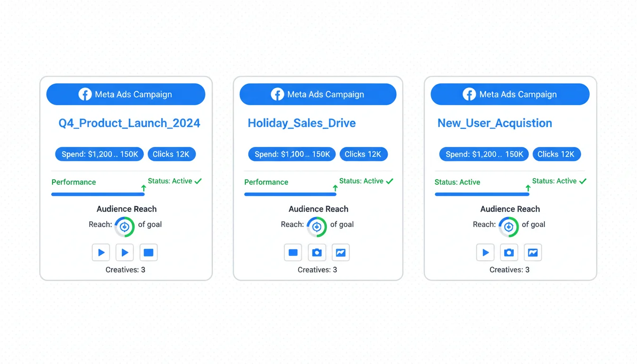This screenshot has height=364, width=637.
Task: Select chart image creative in Holiday_Sales_Drive card
Action: (x=341, y=253)
